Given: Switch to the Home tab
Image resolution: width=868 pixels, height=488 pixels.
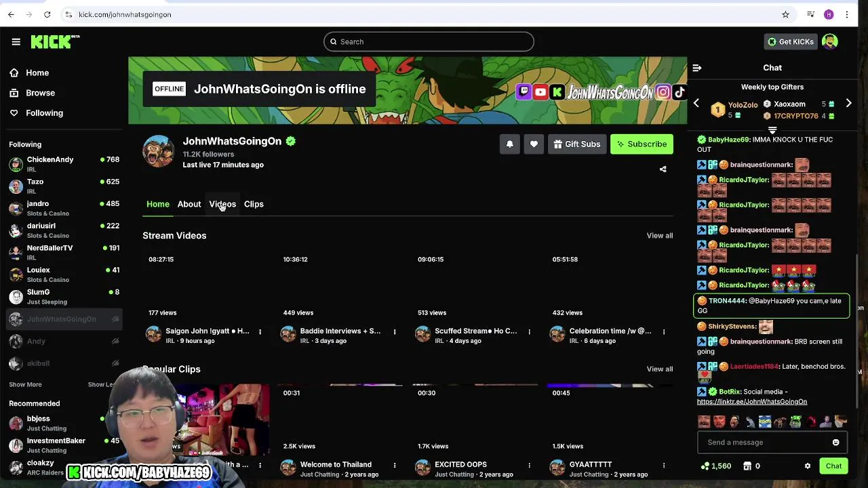Looking at the screenshot, I should (x=158, y=204).
